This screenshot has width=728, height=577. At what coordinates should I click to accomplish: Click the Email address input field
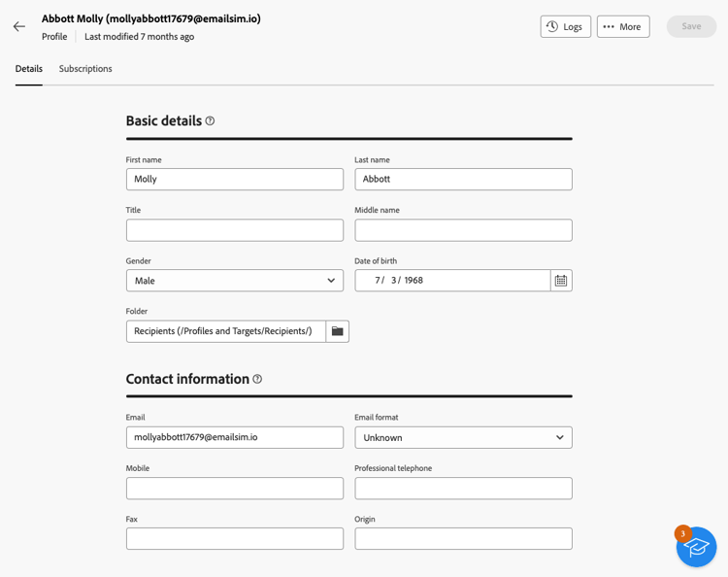click(x=235, y=438)
